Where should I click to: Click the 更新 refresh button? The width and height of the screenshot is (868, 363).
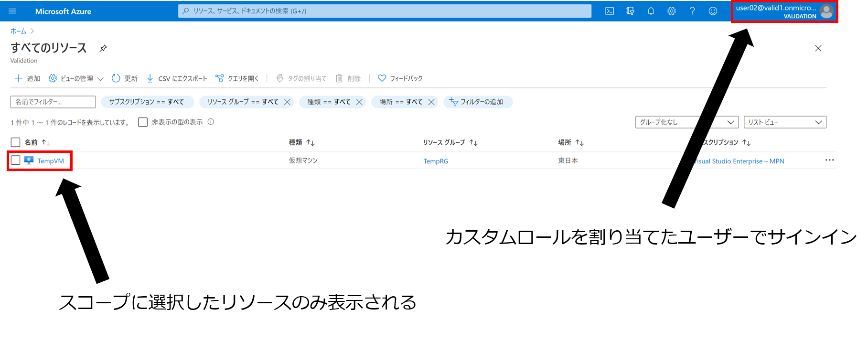(125, 78)
